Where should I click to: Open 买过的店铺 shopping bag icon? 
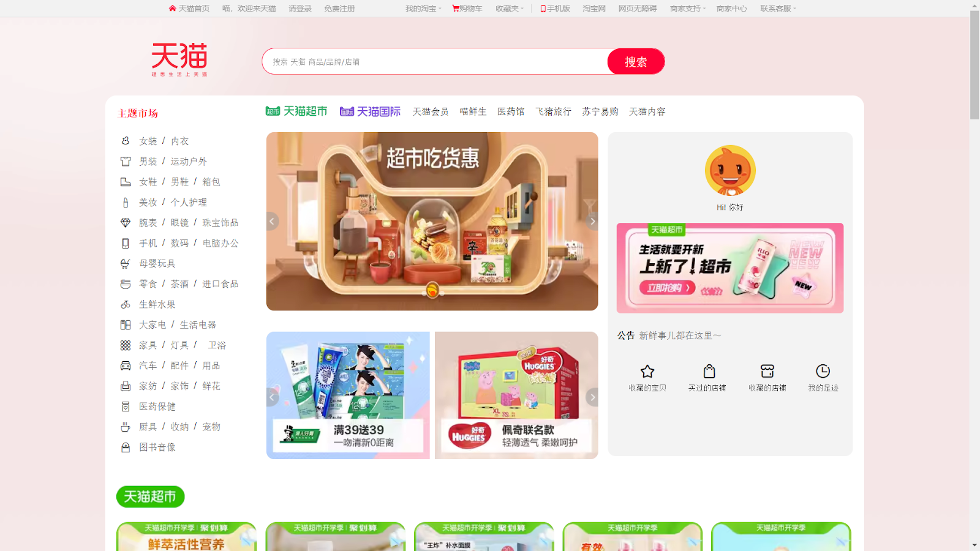709,371
